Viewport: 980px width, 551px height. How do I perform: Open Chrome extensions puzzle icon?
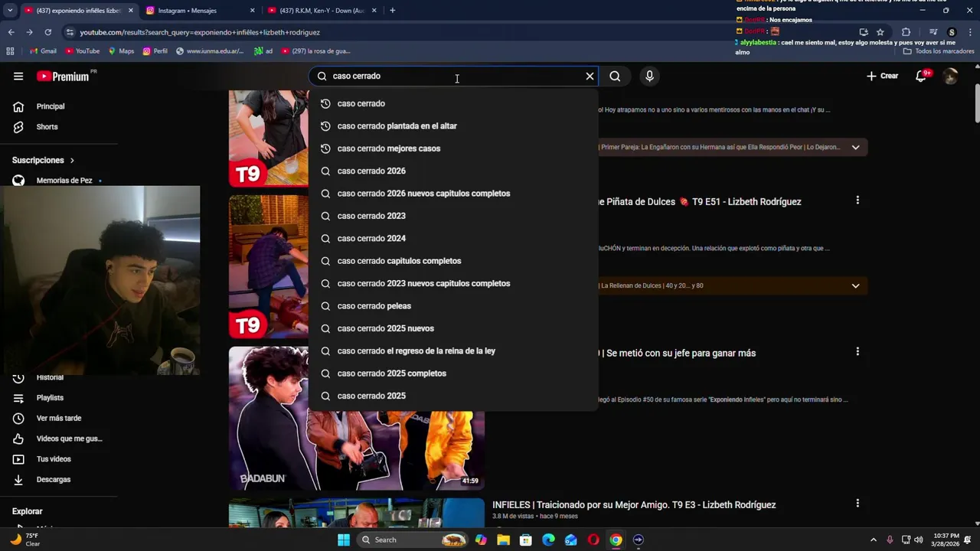click(906, 32)
